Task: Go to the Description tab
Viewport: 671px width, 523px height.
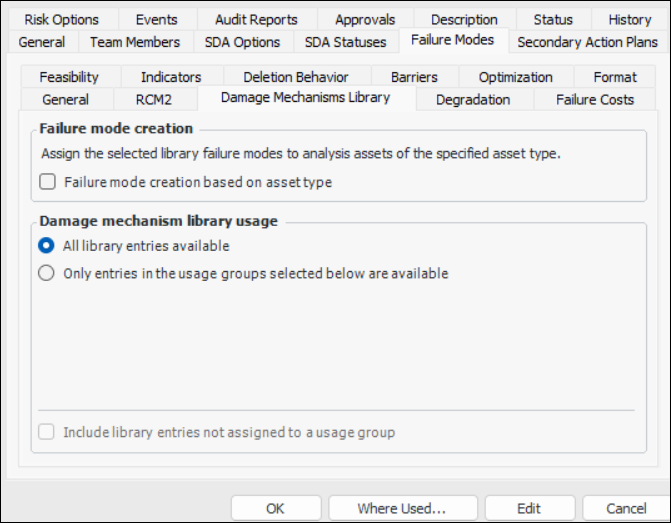Action: 464,20
